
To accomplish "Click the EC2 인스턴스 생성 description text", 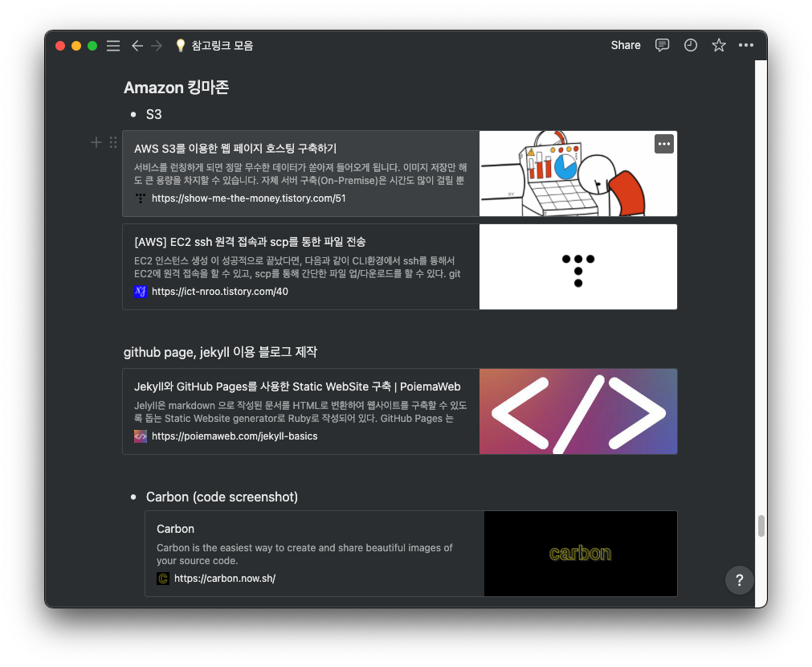I will pyautogui.click(x=297, y=268).
